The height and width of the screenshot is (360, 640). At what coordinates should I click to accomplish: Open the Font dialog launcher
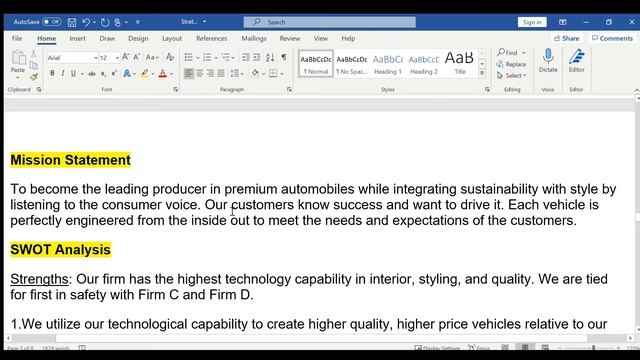176,89
